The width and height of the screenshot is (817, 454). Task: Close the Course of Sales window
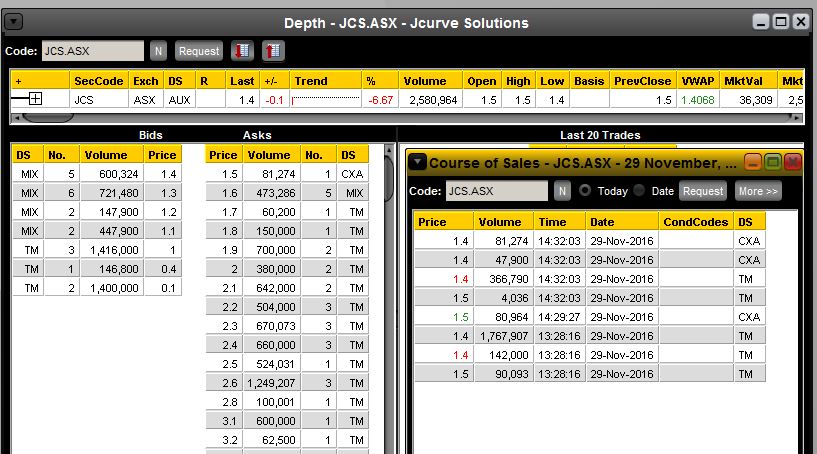coord(793,162)
